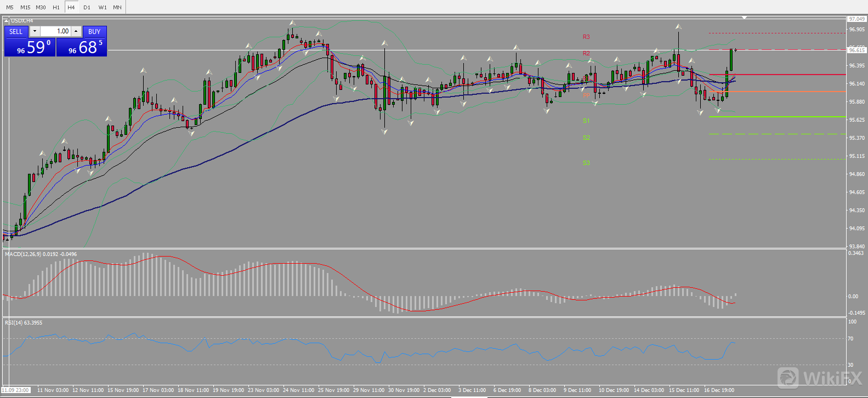
Task: Switch to W1 weekly timeframe
Action: (x=103, y=7)
